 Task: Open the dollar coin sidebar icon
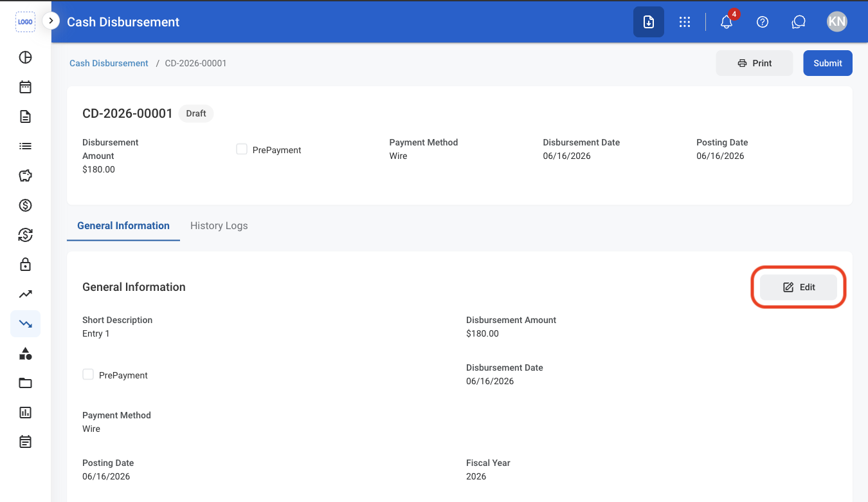pyautogui.click(x=25, y=205)
